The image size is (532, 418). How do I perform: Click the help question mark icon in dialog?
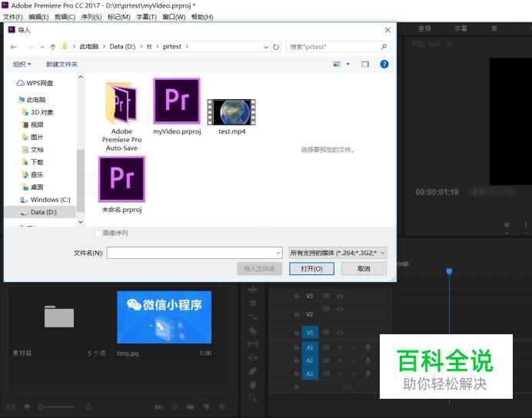pyautogui.click(x=384, y=65)
